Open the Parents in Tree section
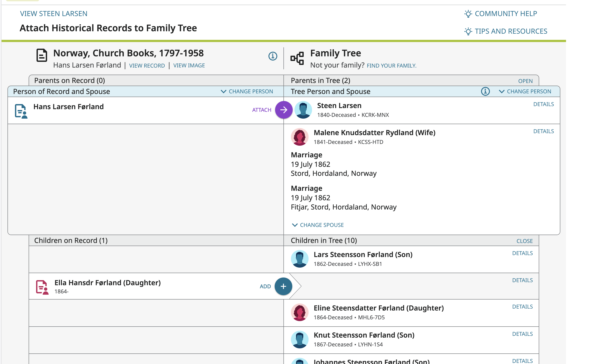 (525, 81)
